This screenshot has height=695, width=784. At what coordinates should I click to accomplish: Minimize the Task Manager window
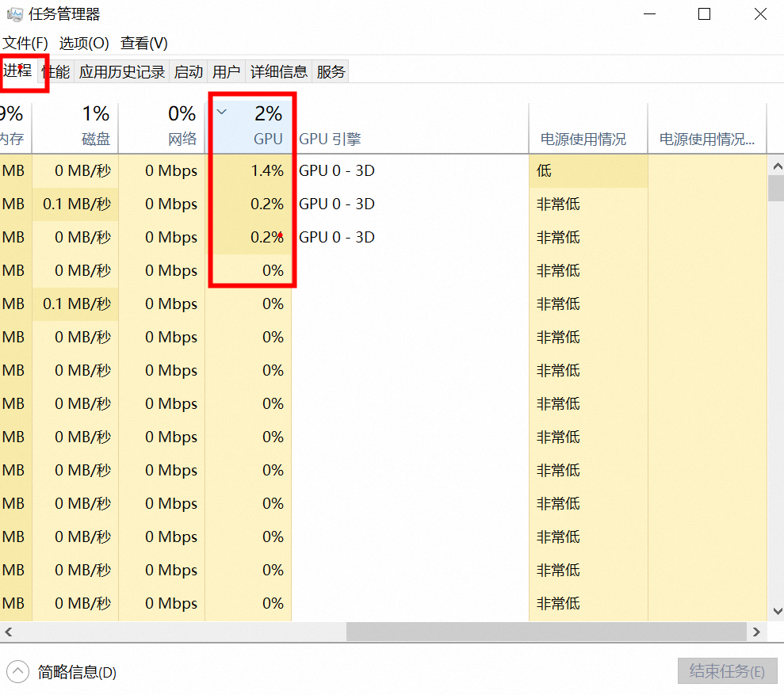coord(649,14)
